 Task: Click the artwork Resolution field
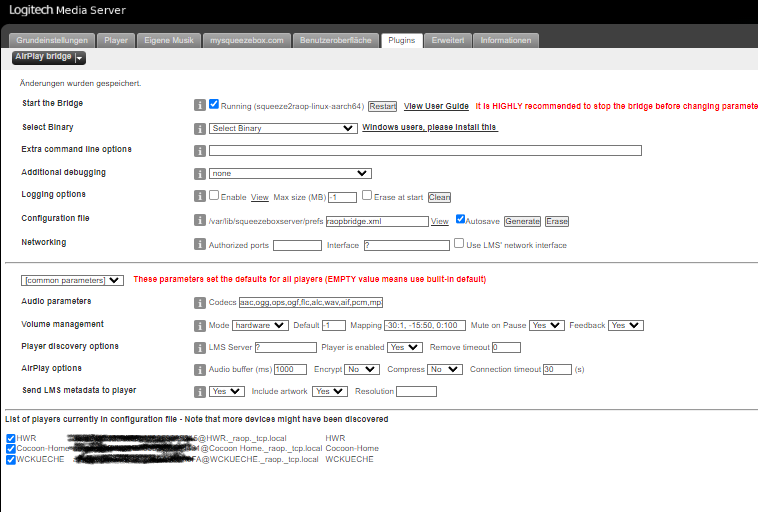coord(416,391)
